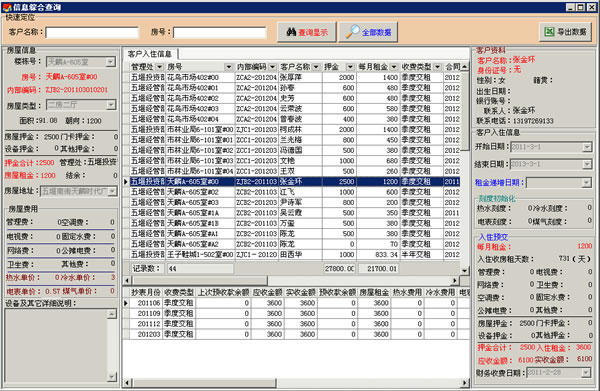Click the row pointer arrow beside 201106
The width and height of the screenshot is (600, 391).
point(126,303)
